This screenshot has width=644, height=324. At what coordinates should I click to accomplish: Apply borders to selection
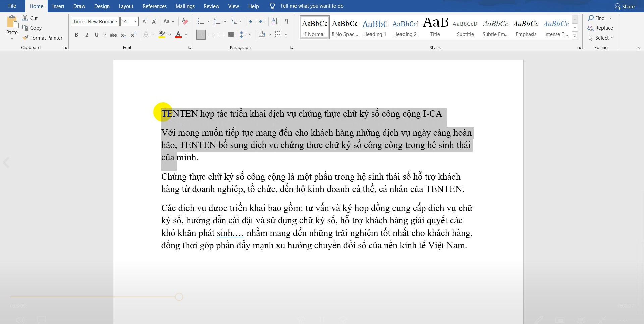pos(278,35)
